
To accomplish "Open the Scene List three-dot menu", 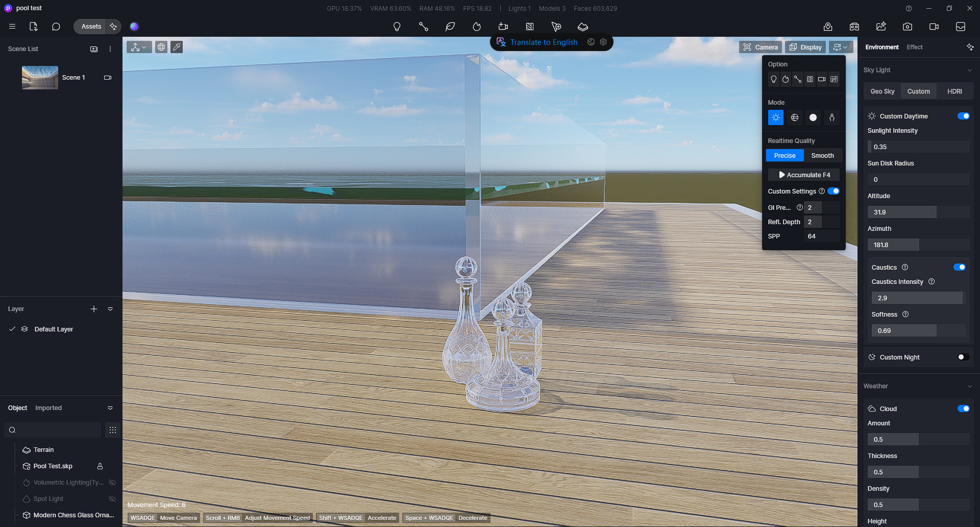I will 110,49.
